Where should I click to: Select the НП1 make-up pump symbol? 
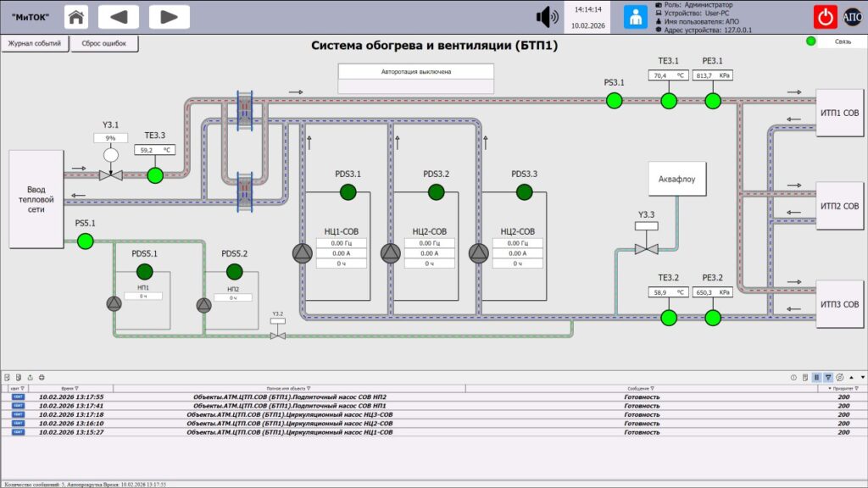tap(114, 304)
